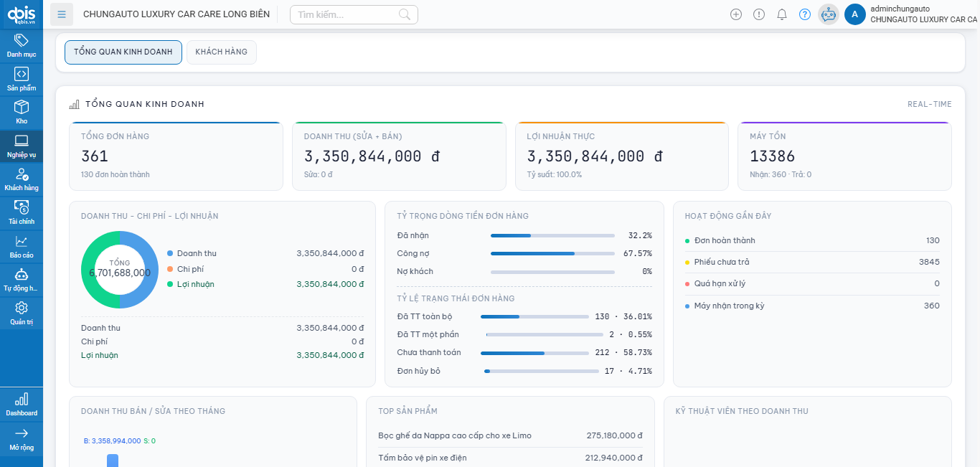This screenshot has height=467, width=980.
Task: Select the TỔNG QUAN KINH DOANH tab
Action: click(123, 52)
